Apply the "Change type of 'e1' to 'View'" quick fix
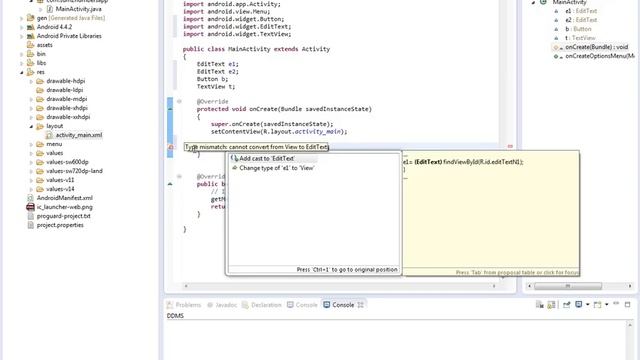This screenshot has width=640, height=360. pyautogui.click(x=276, y=168)
